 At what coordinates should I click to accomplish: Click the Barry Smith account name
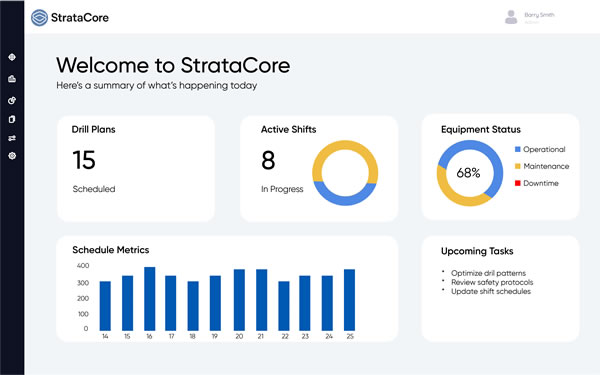(x=539, y=15)
